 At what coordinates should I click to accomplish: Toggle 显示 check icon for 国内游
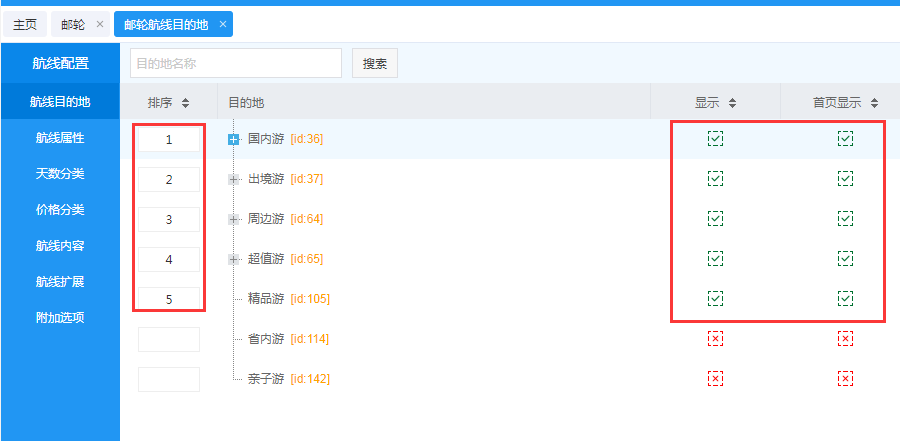[715, 139]
